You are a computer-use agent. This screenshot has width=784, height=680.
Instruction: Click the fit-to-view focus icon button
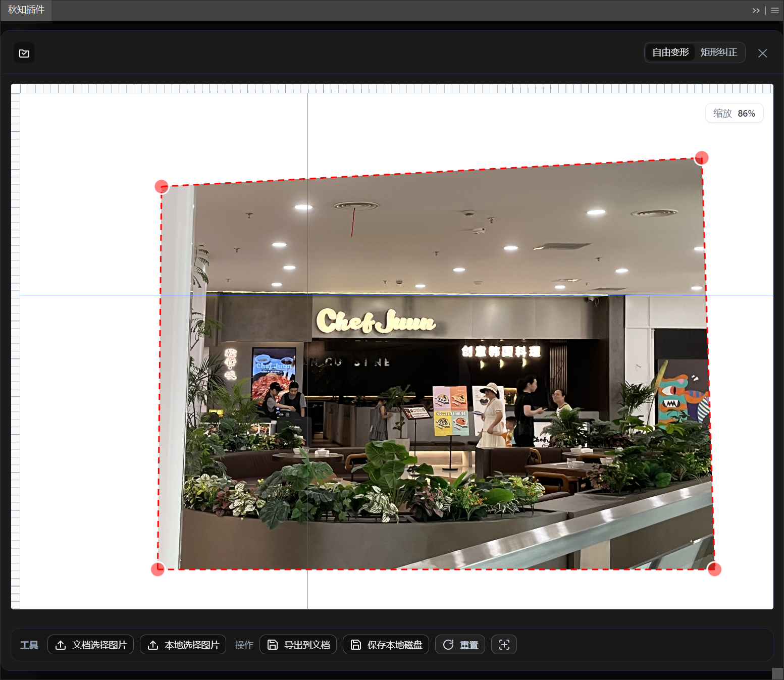504,645
